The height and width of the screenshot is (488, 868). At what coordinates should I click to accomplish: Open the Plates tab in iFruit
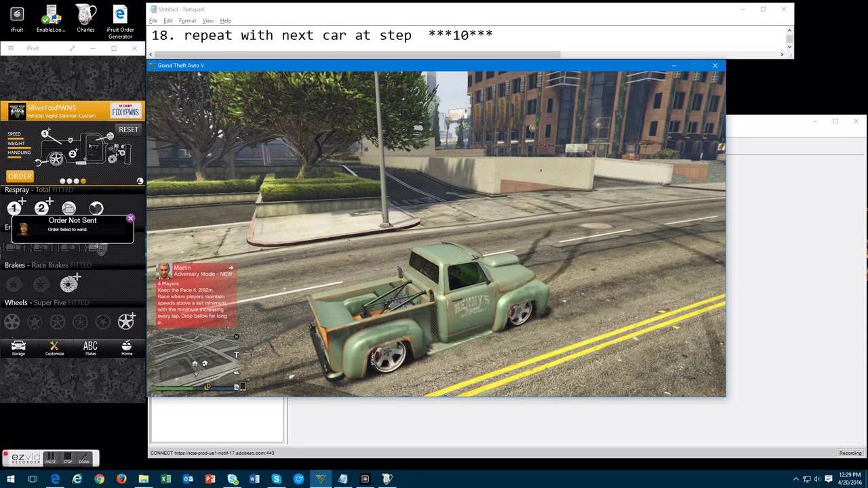(90, 348)
